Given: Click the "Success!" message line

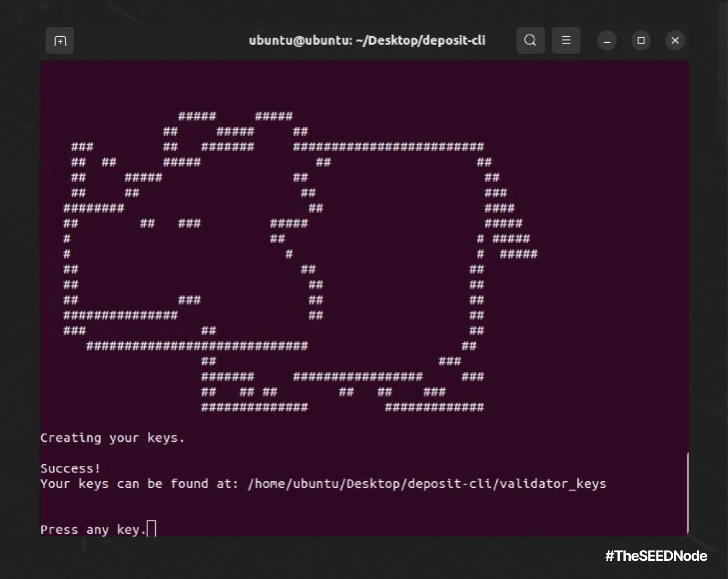Looking at the screenshot, I should [70, 468].
